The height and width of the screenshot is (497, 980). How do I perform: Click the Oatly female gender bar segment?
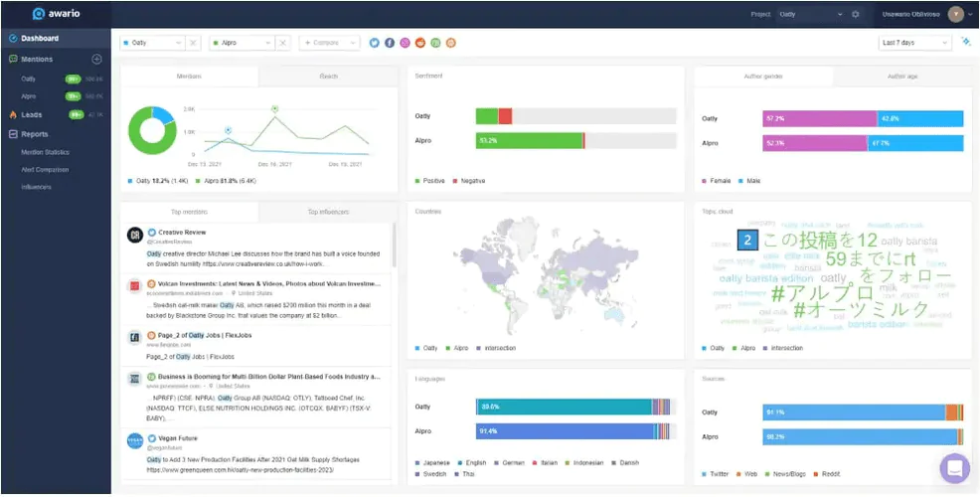[819, 118]
